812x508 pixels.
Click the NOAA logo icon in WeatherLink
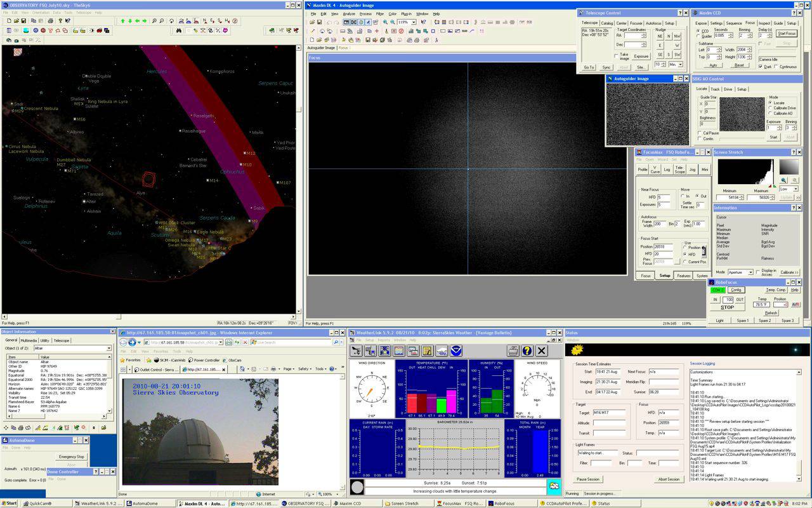pyautogui.click(x=456, y=351)
